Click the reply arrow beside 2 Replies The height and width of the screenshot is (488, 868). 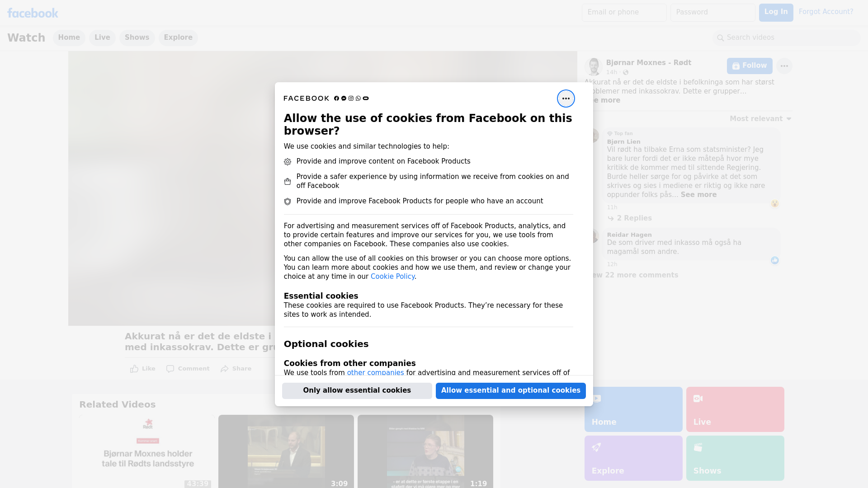tap(611, 219)
